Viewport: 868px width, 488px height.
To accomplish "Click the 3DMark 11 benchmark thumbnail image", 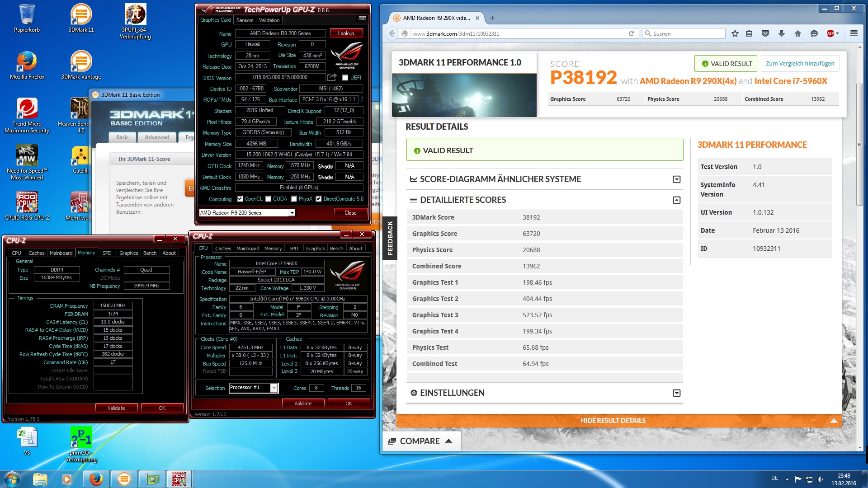I will tap(464, 95).
